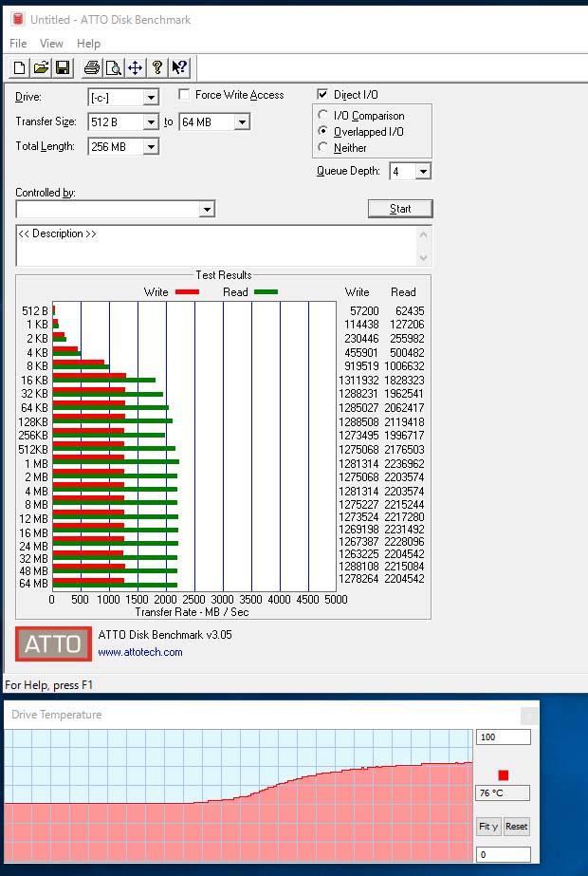Click the Print Preview toolbar icon
The width and height of the screenshot is (588, 876).
[x=114, y=68]
